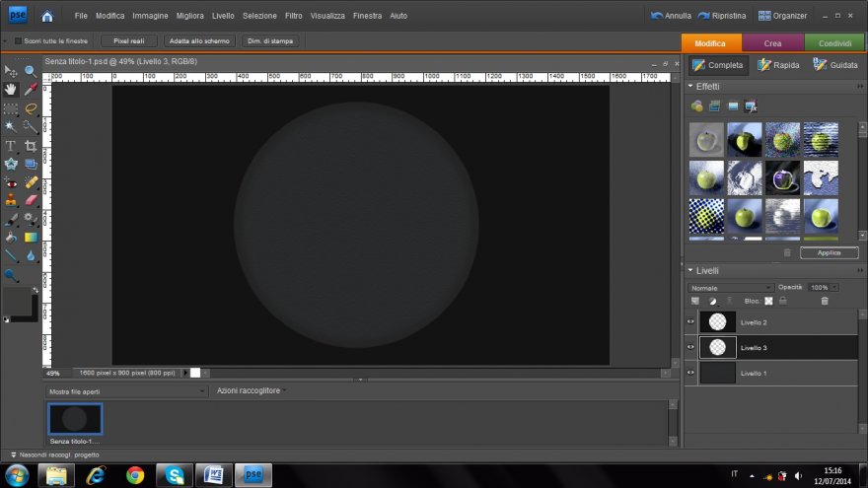Image resolution: width=868 pixels, height=488 pixels.
Task: Click the 'Adatta allo schermo' button
Action: click(198, 41)
